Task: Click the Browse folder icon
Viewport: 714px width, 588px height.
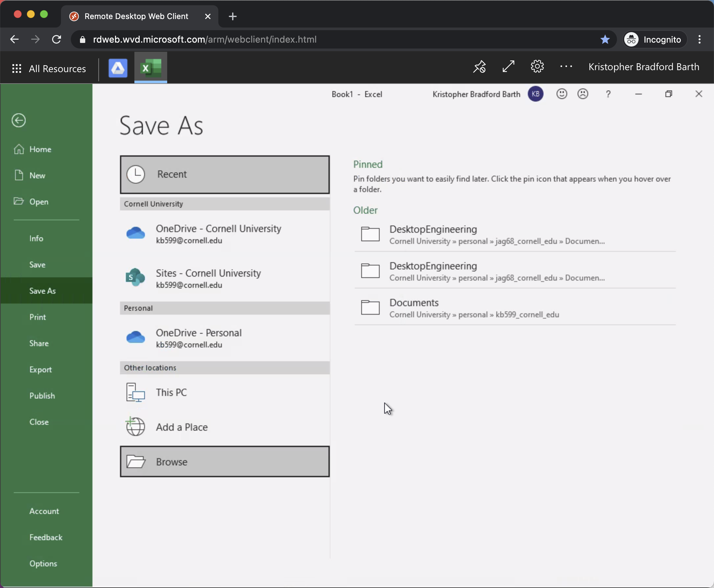Action: point(136,461)
